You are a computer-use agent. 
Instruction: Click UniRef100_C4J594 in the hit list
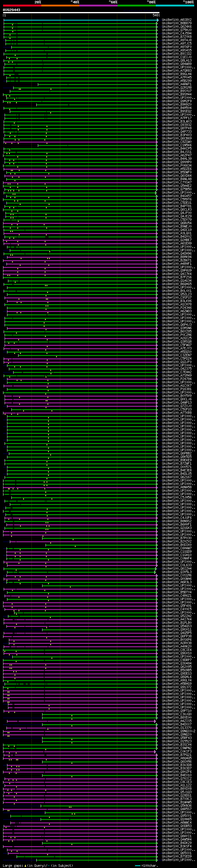(x=177, y=33)
